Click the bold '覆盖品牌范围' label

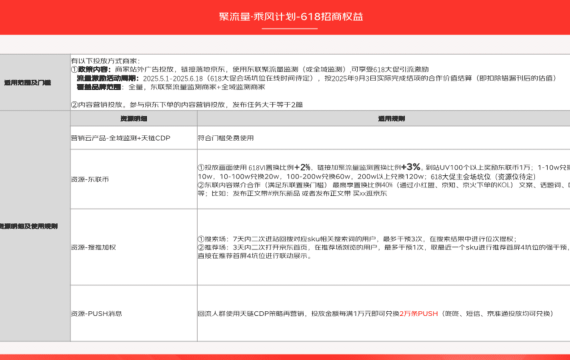pos(99,87)
